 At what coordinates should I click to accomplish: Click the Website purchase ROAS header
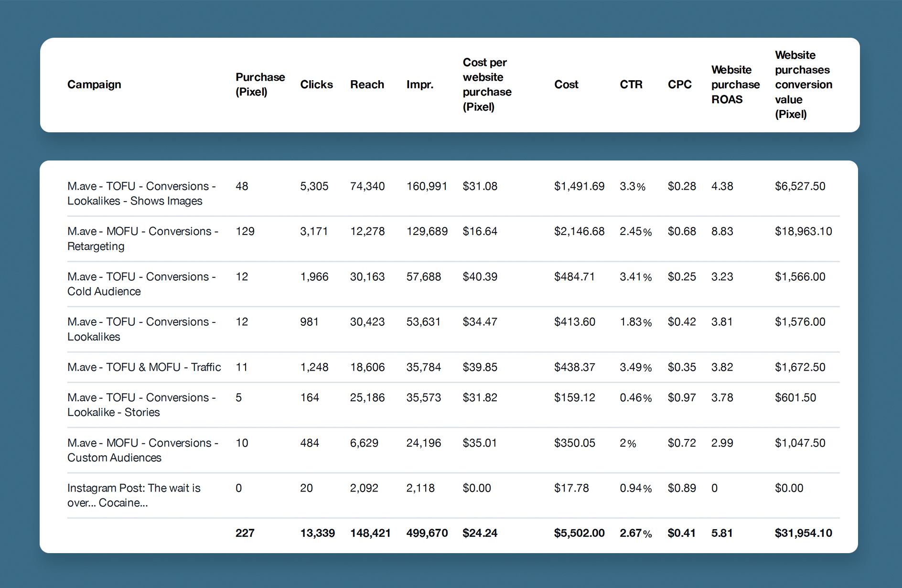pyautogui.click(x=736, y=85)
